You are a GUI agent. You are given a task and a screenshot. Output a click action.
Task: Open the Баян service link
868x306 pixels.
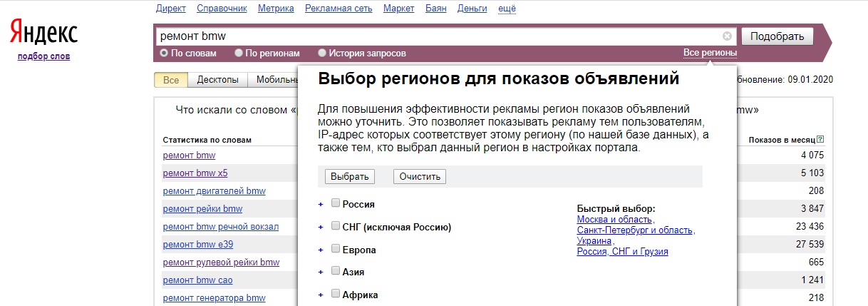(436, 9)
